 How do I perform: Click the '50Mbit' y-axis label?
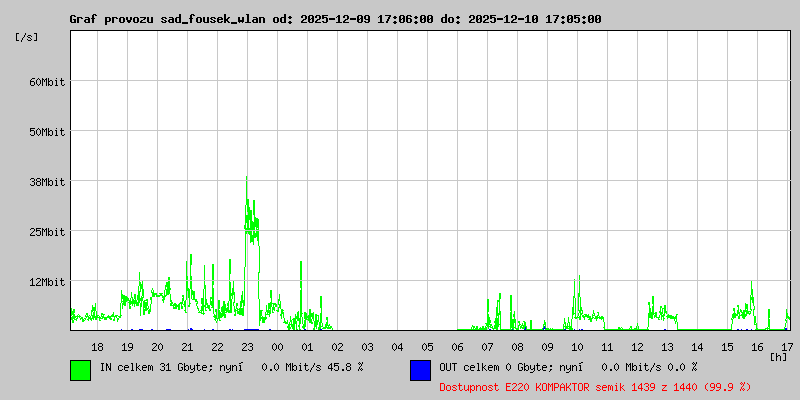coord(47,132)
